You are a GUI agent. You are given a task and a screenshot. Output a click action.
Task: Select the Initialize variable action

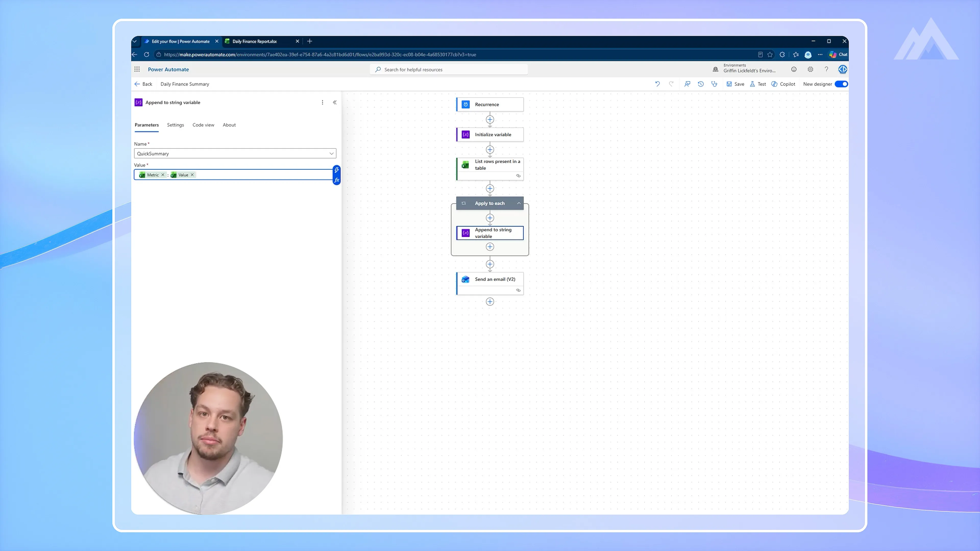[x=490, y=135]
